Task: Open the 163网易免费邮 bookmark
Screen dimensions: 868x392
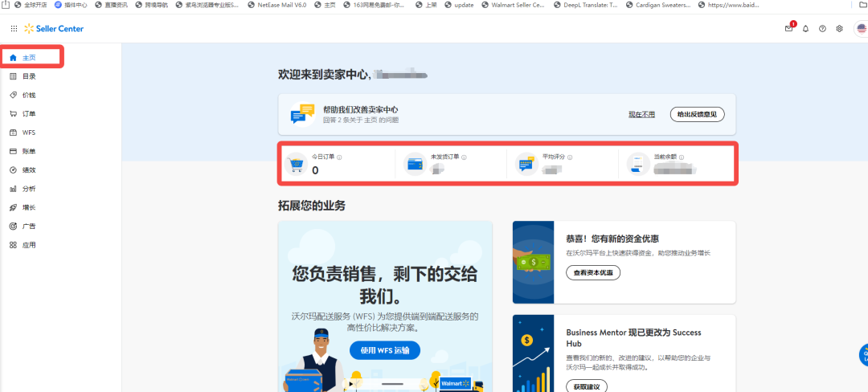Action: pyautogui.click(x=375, y=5)
